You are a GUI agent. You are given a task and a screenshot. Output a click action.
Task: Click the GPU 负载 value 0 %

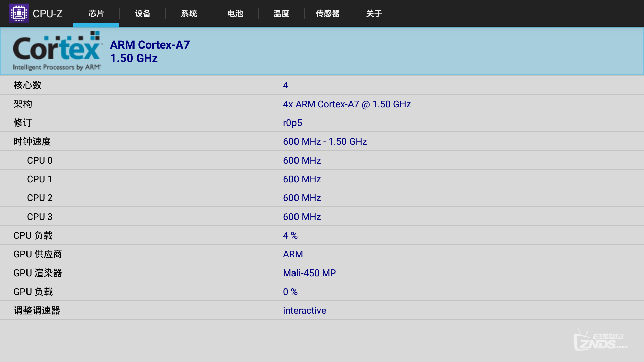point(290,292)
